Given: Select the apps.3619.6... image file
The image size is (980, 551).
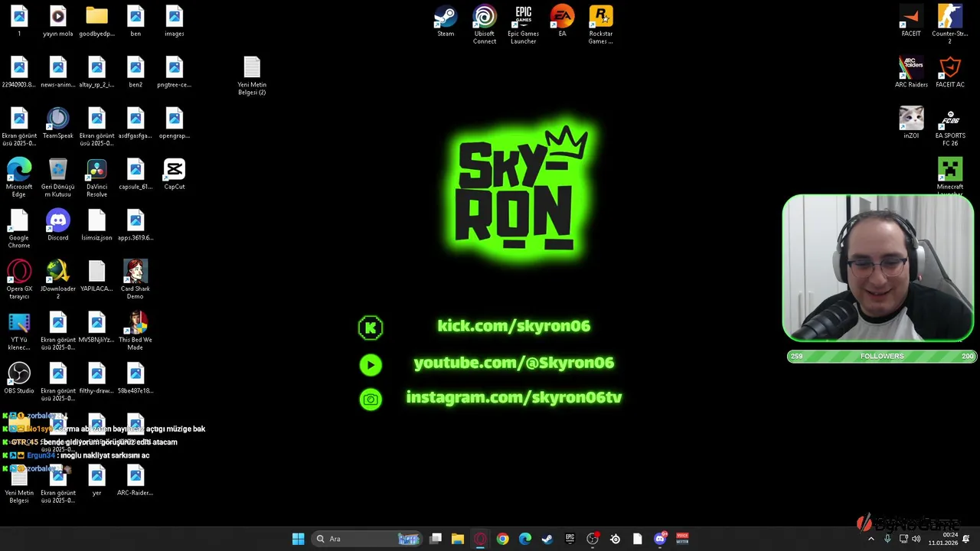Looking at the screenshot, I should click(x=136, y=225).
